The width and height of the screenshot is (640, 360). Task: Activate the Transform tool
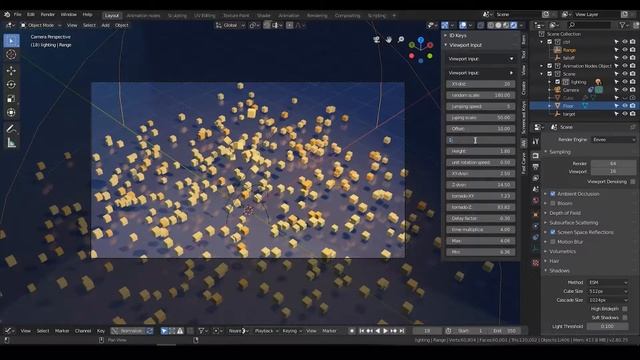coord(11,112)
